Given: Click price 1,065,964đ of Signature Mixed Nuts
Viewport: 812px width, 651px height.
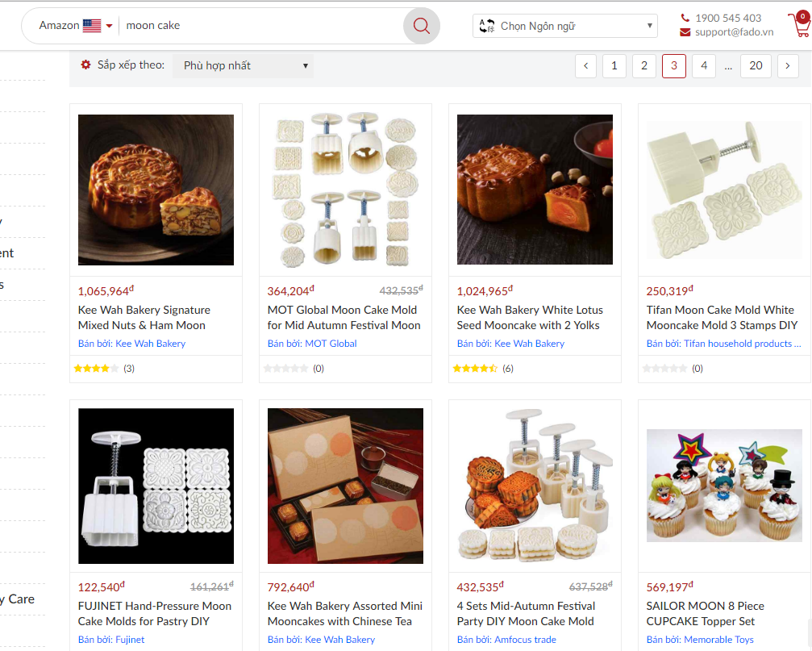Looking at the screenshot, I should pos(106,291).
